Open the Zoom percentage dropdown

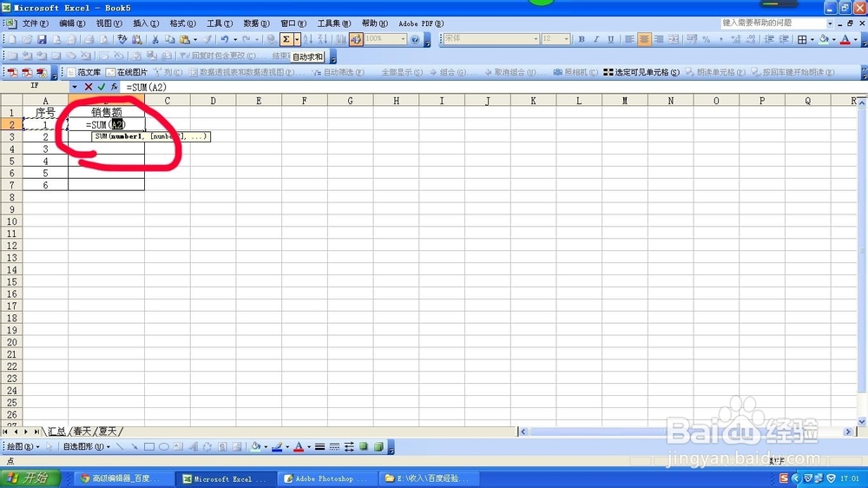pos(403,39)
